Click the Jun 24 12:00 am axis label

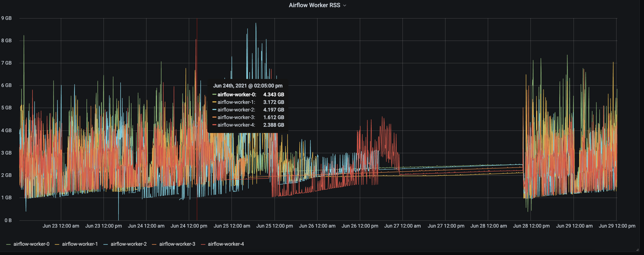click(146, 226)
